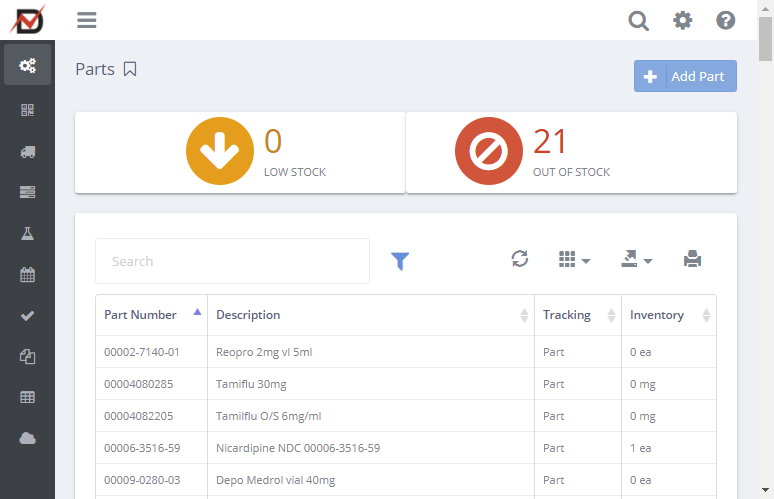Sort by Part Number column
The image size is (774, 499).
pos(152,315)
